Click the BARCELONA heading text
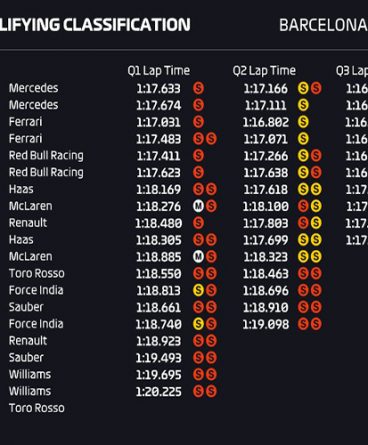 coord(323,25)
